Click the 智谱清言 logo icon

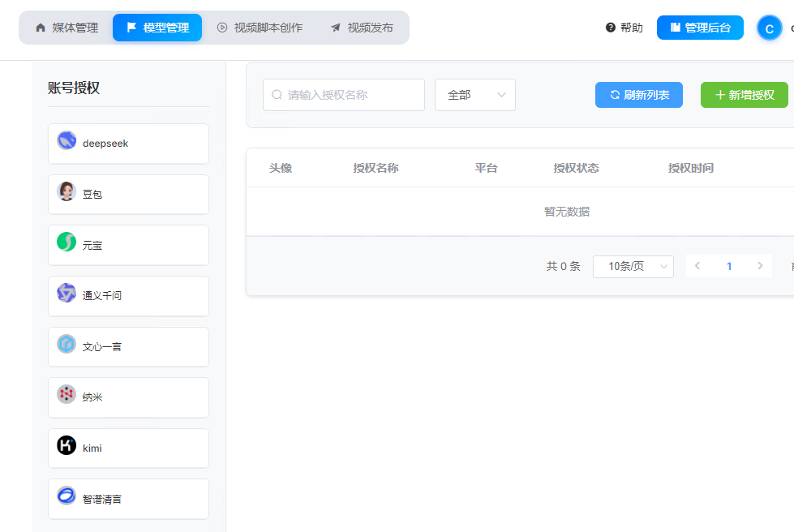67,496
